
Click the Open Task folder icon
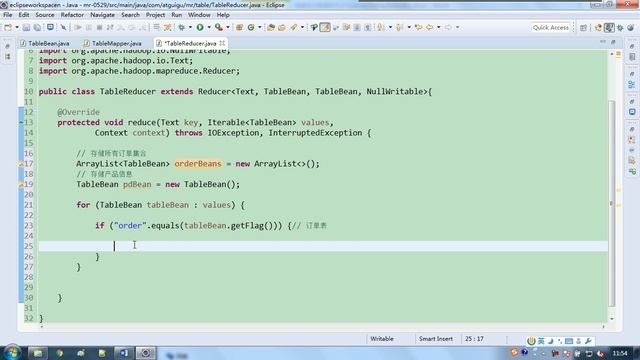(x=282, y=27)
